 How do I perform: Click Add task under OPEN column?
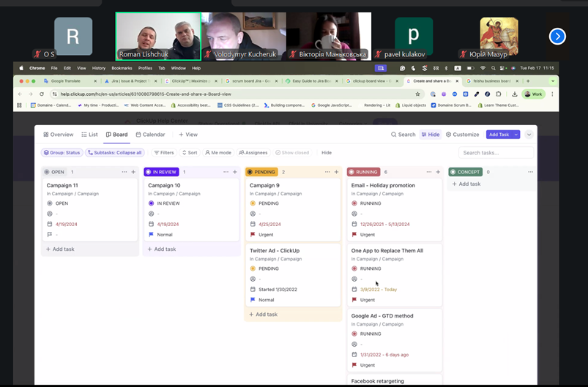coord(60,249)
